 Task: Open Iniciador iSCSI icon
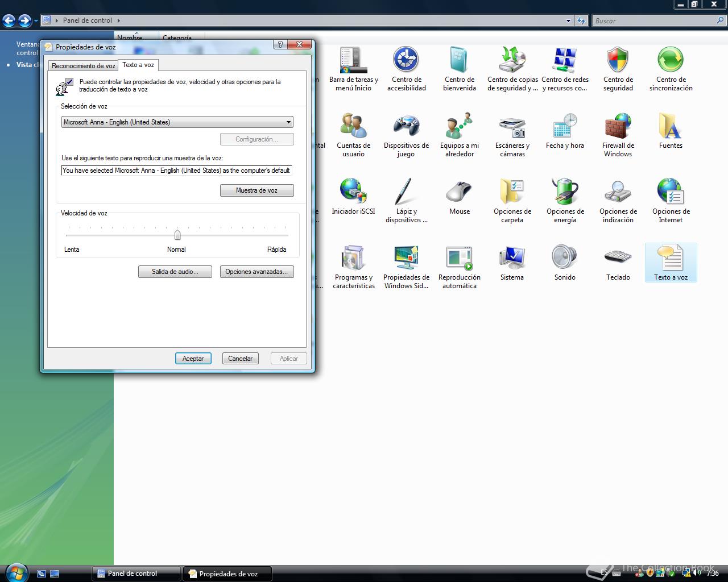pyautogui.click(x=353, y=197)
